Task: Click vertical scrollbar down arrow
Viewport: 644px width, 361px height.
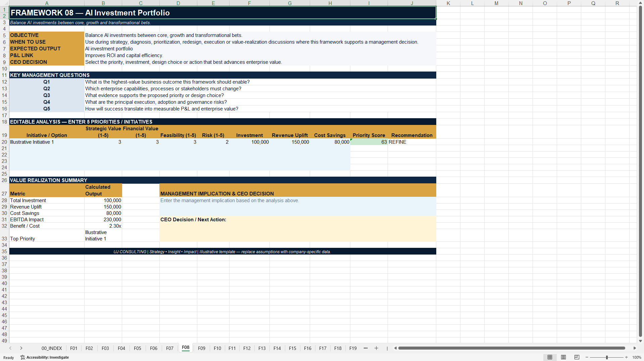Action: (x=640, y=341)
